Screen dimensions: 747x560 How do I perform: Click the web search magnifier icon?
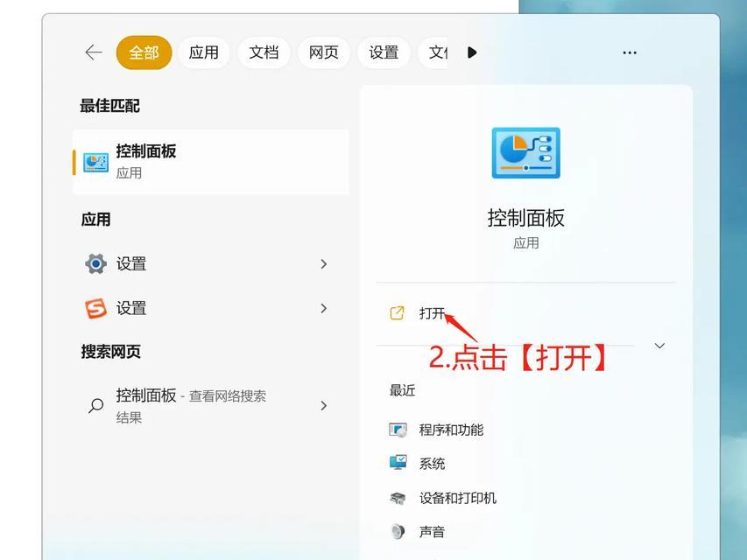[95, 405]
